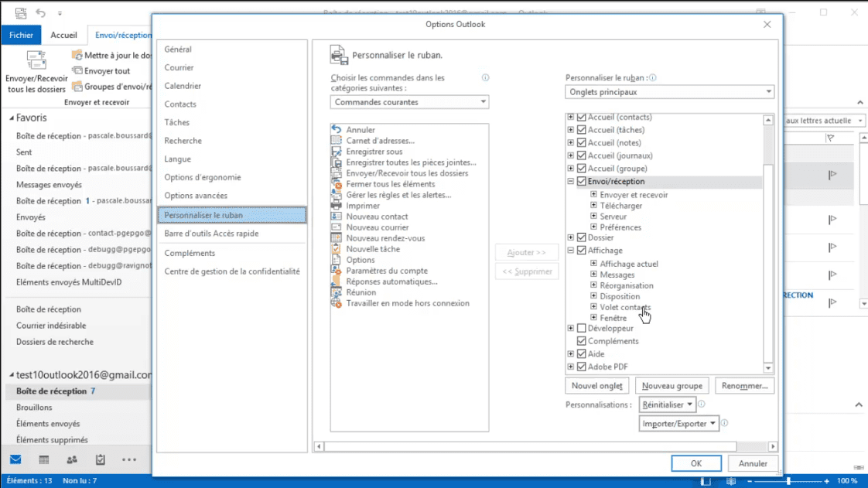The width and height of the screenshot is (868, 488).
Task: Select Carnet d'adresses command icon
Action: [336, 141]
